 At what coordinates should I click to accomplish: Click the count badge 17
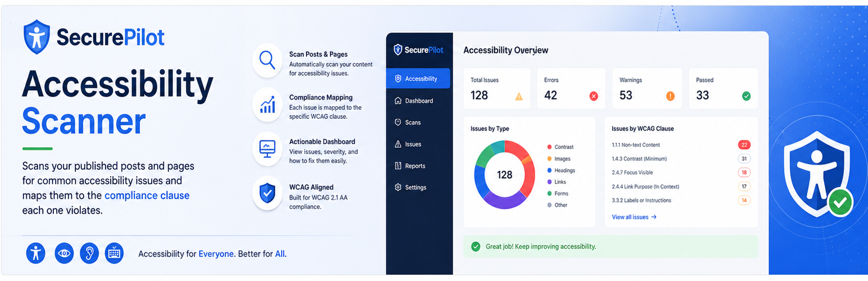click(x=744, y=187)
